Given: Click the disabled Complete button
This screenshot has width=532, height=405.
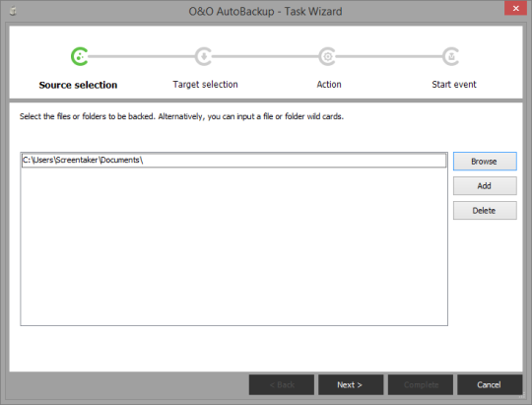Looking at the screenshot, I should (x=421, y=384).
